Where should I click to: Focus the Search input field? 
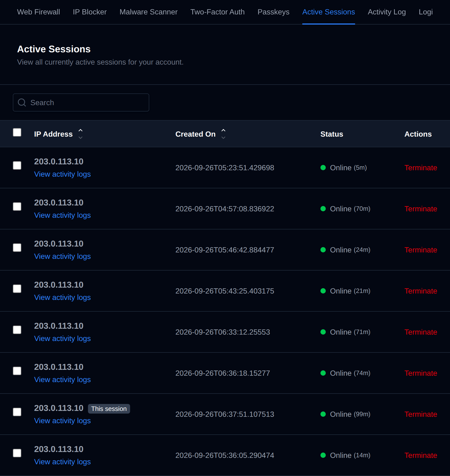coord(81,102)
